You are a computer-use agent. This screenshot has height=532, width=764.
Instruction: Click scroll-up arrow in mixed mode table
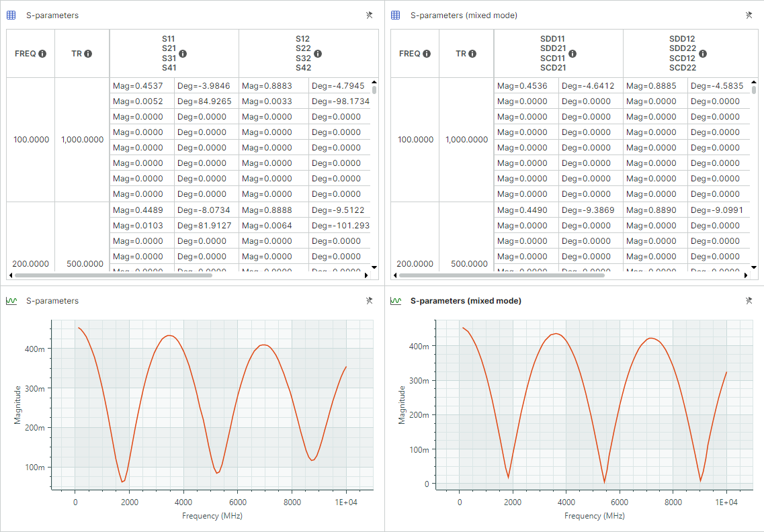(754, 82)
